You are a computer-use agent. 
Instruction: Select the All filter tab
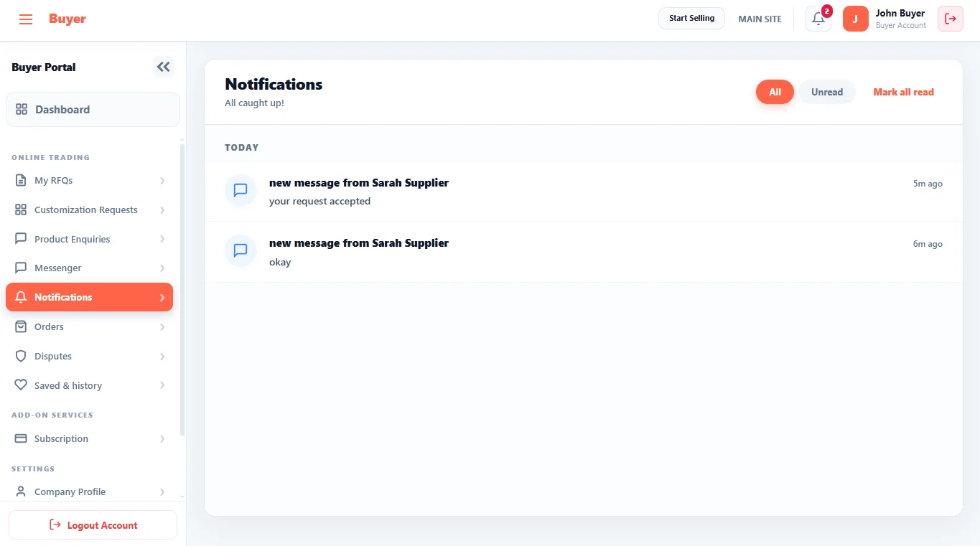775,92
